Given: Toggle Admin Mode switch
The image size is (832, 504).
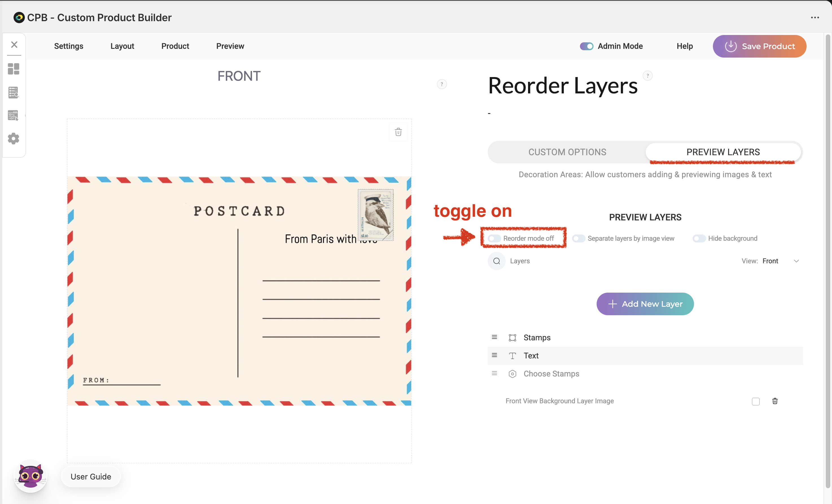Looking at the screenshot, I should 586,46.
